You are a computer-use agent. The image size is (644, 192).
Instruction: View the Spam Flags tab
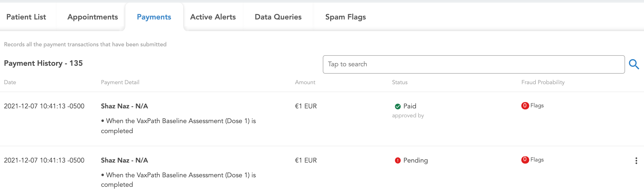tap(345, 17)
